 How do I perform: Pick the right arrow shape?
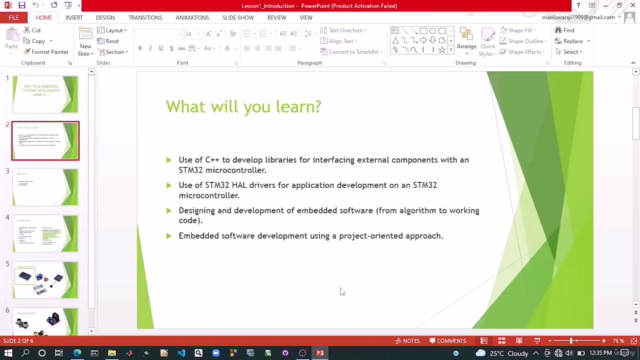[423, 40]
